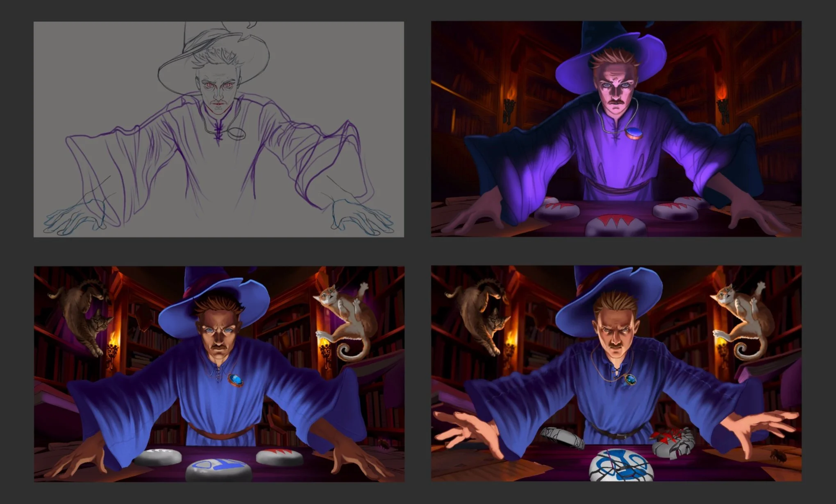836x504 pixels.
Task: Click the blue amulet in bottom-left image
Action: [x=236, y=380]
